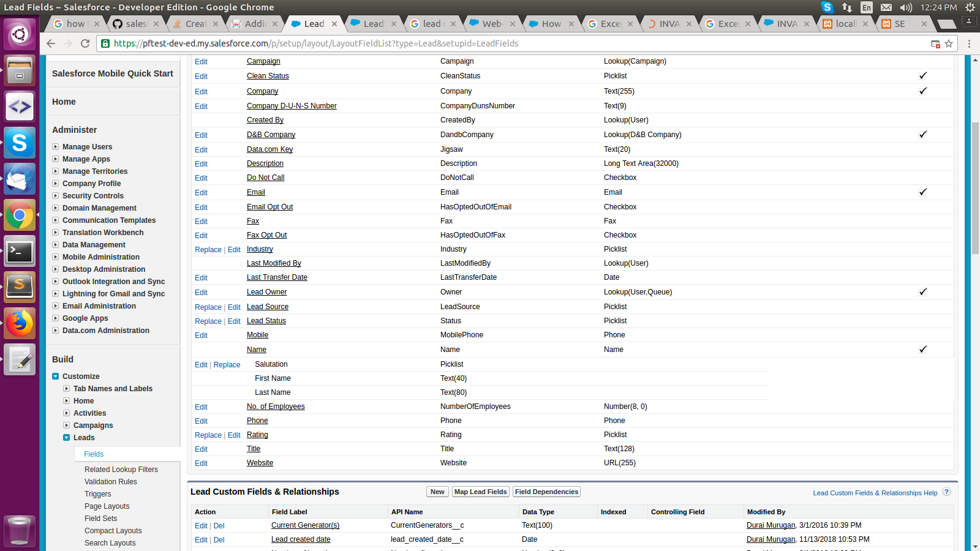Select Fields under Leads in sidebar
Screen dimensions: 980x551
click(94, 454)
